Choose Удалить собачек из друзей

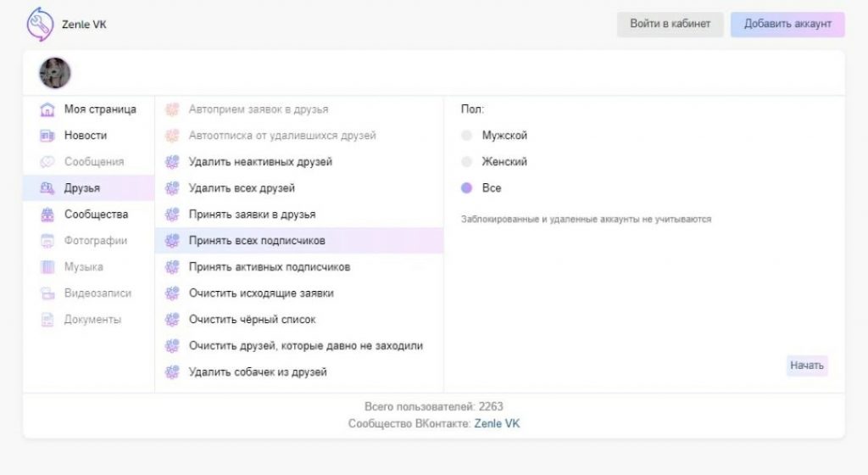(x=258, y=372)
